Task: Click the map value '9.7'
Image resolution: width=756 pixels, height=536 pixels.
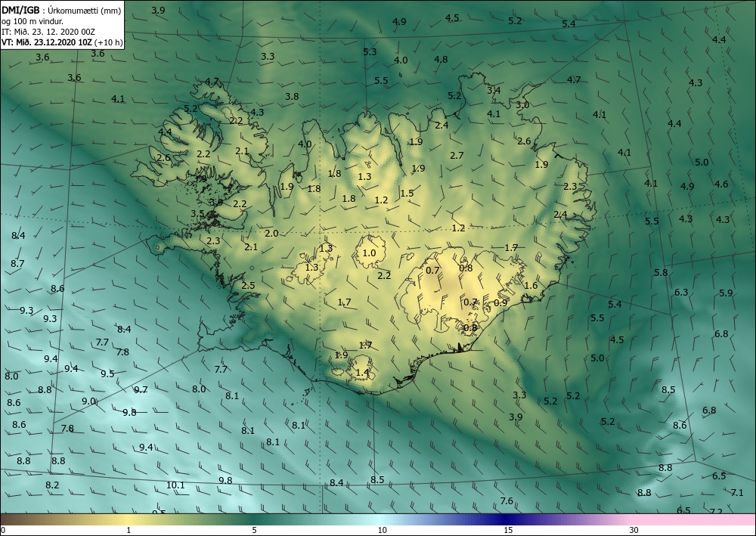Action: pos(141,389)
